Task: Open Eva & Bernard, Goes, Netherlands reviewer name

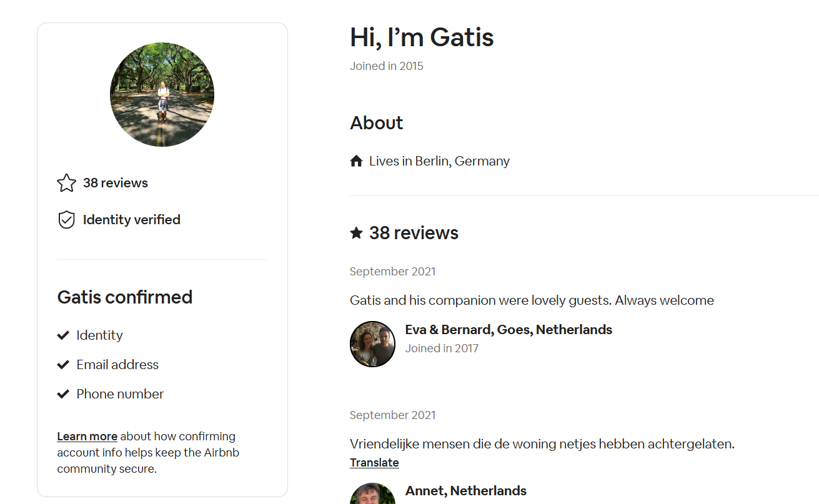Action: coord(509,330)
